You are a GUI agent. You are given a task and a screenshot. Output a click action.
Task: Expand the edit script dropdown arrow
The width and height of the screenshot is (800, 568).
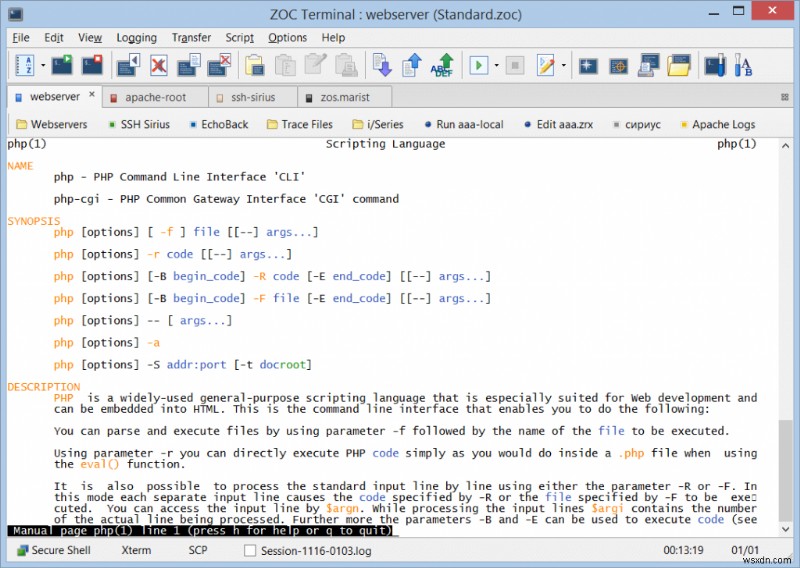click(x=564, y=66)
